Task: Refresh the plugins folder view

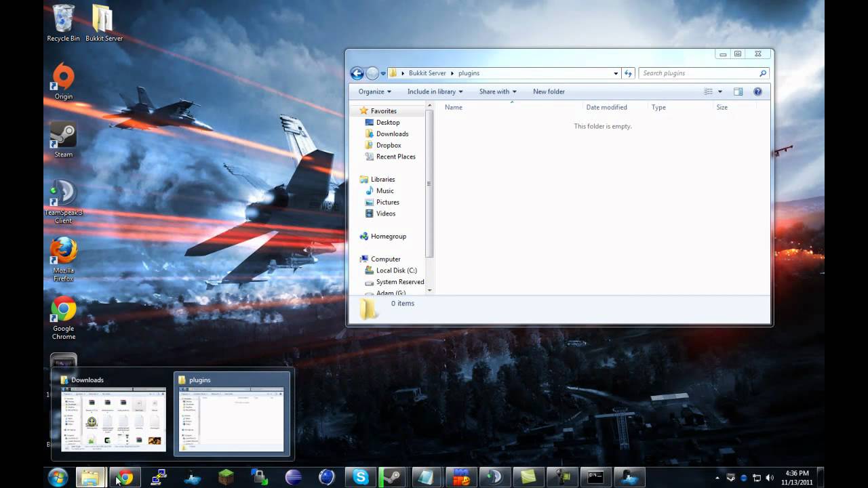Action: point(628,73)
